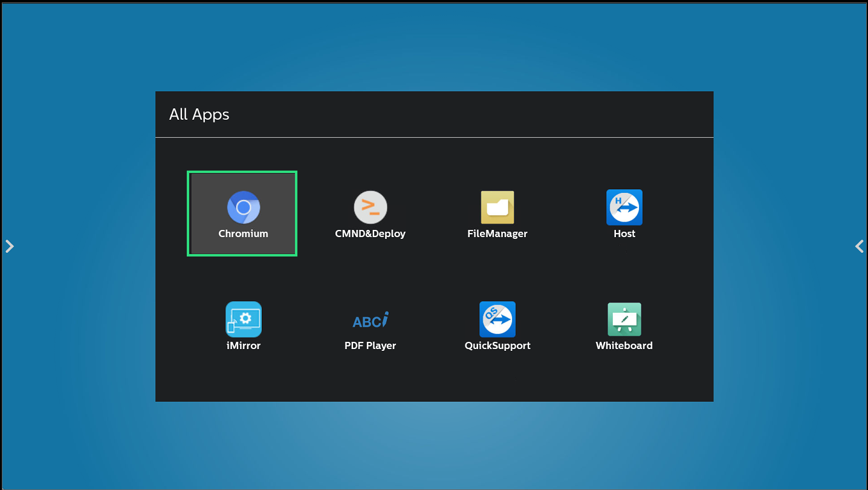Open the QuickSupport app icon
The width and height of the screenshot is (868, 490).
497,319
